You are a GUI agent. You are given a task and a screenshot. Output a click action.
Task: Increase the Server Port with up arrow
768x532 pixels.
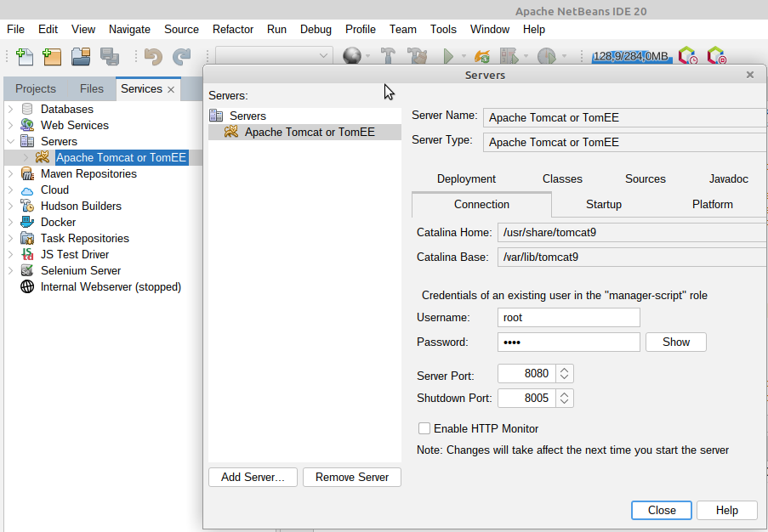point(564,370)
